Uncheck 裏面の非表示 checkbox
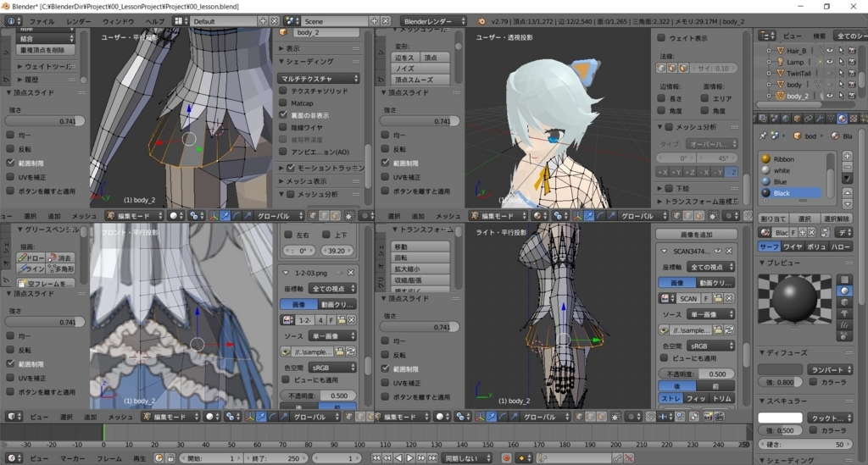 (x=283, y=115)
